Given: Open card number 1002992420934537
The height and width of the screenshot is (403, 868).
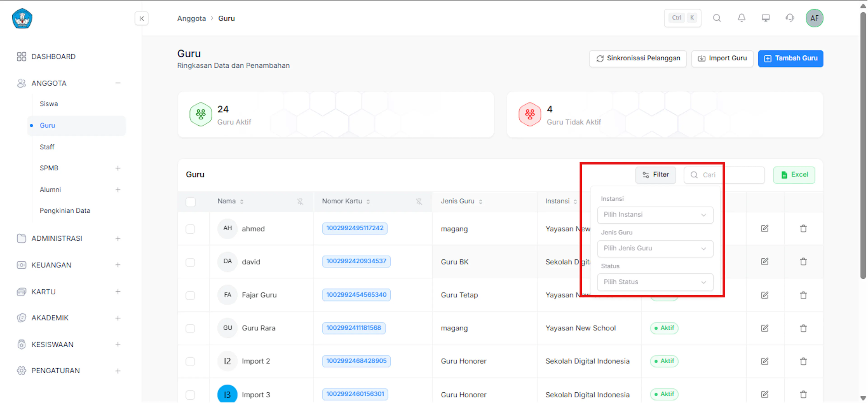Looking at the screenshot, I should click(x=356, y=261).
